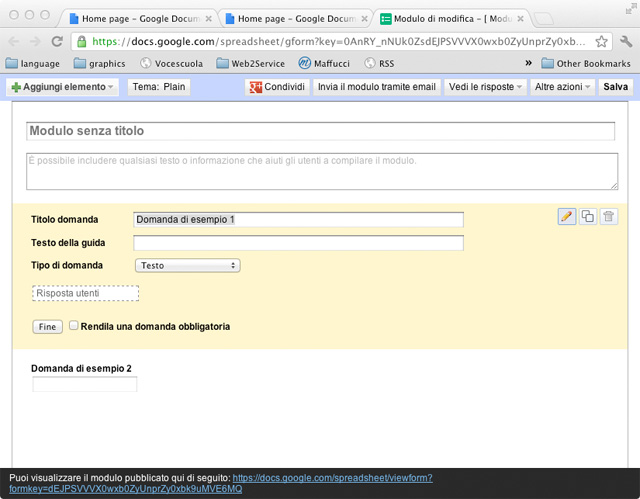Expand the 'Vedi le risposte' menu

coord(485,87)
